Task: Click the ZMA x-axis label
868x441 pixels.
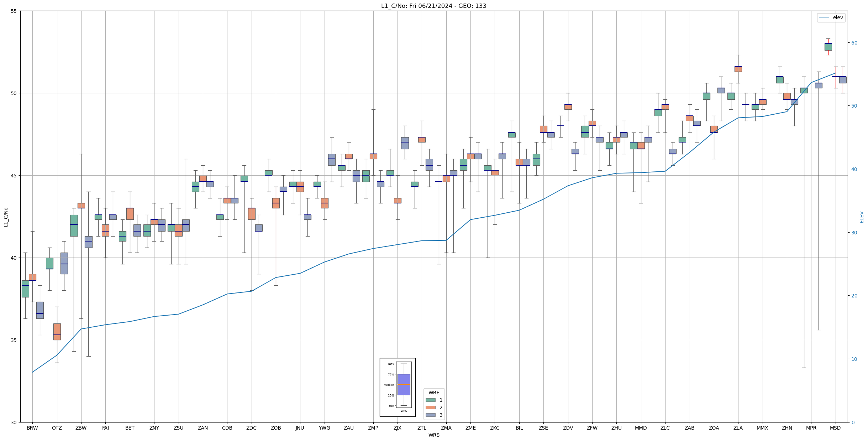Action: [446, 428]
